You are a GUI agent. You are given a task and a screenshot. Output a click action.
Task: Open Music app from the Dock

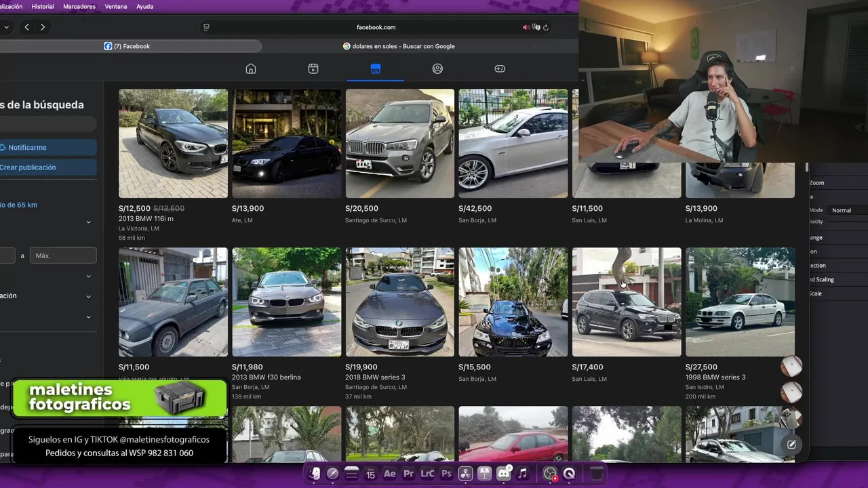[523, 474]
